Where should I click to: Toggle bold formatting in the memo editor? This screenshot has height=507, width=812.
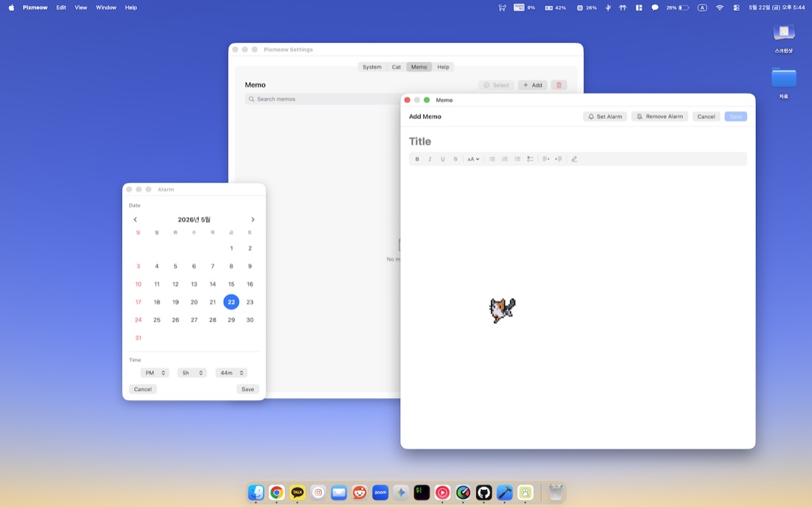(417, 159)
